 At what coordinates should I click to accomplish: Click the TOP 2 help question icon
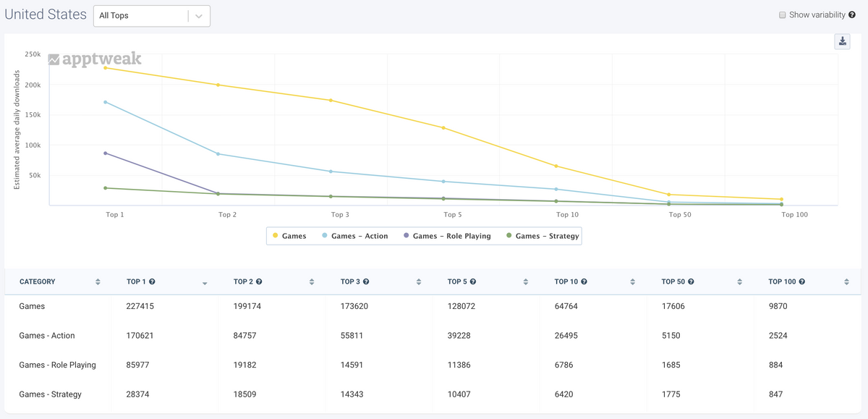(259, 282)
